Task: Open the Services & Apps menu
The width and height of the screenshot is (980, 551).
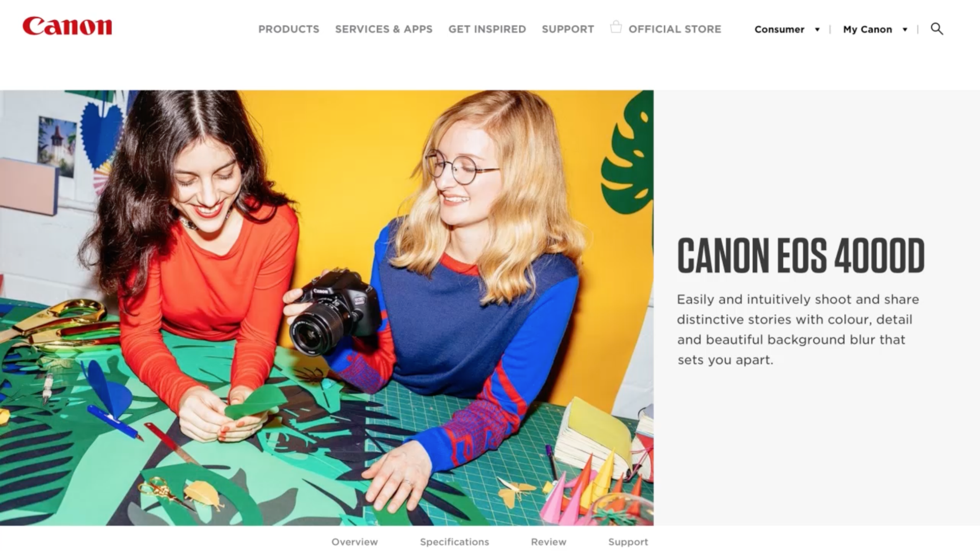Action: [x=384, y=29]
